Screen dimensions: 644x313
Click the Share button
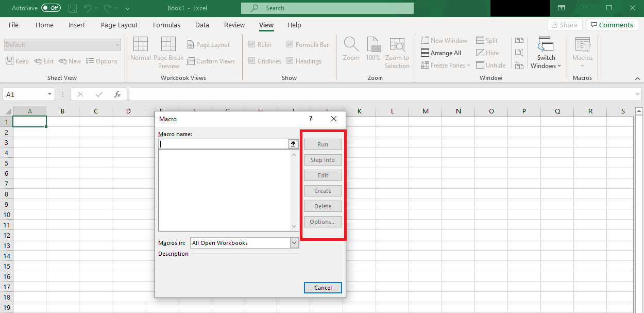click(565, 25)
